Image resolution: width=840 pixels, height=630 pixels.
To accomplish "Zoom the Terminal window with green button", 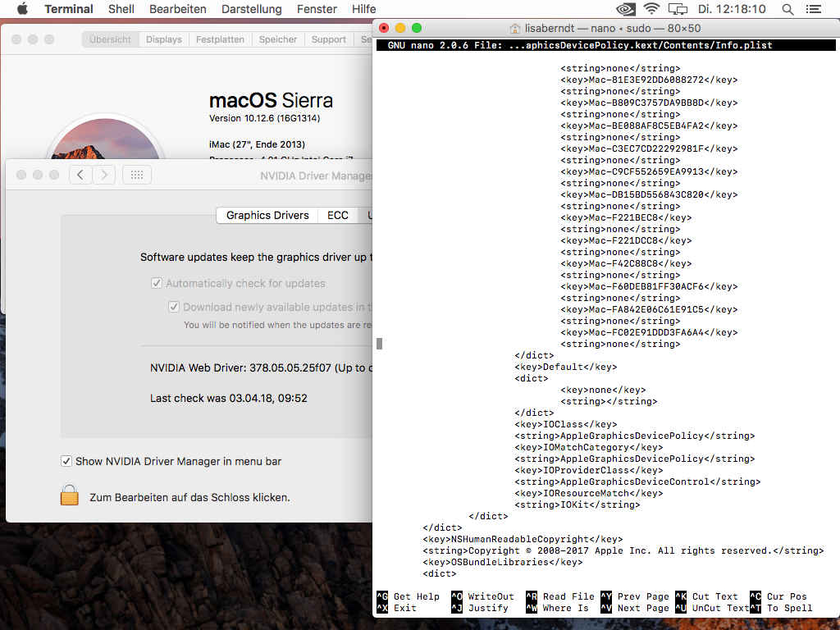I will tap(416, 28).
